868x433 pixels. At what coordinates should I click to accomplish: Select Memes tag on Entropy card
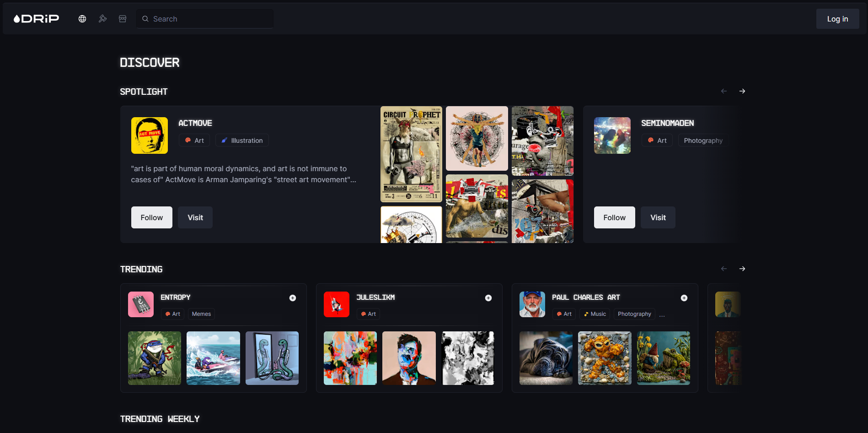(x=201, y=314)
